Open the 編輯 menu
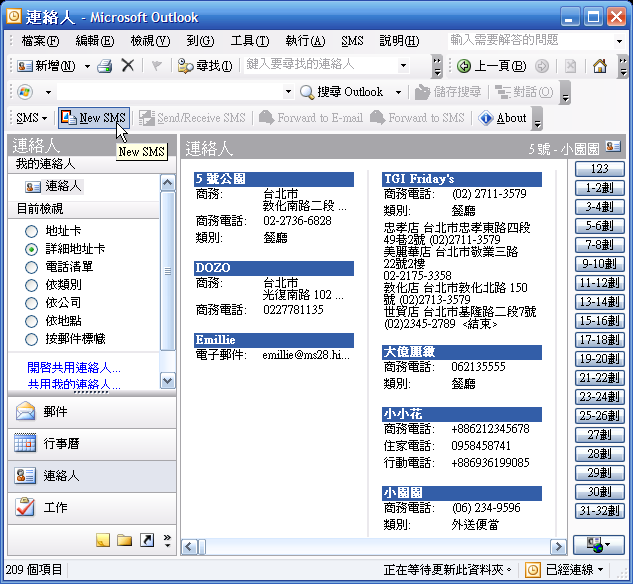 click(94, 41)
